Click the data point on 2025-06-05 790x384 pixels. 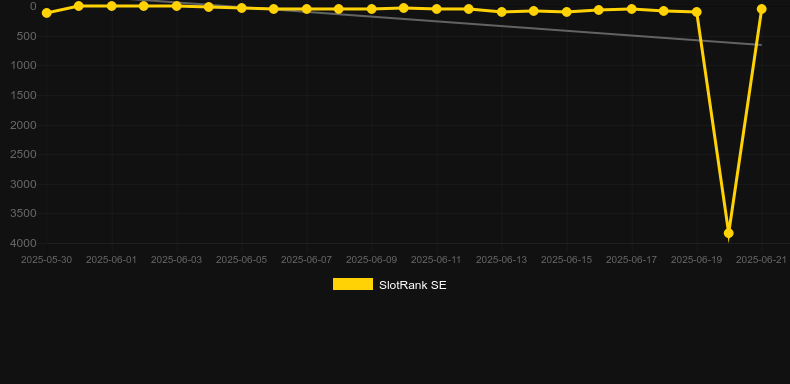242,8
